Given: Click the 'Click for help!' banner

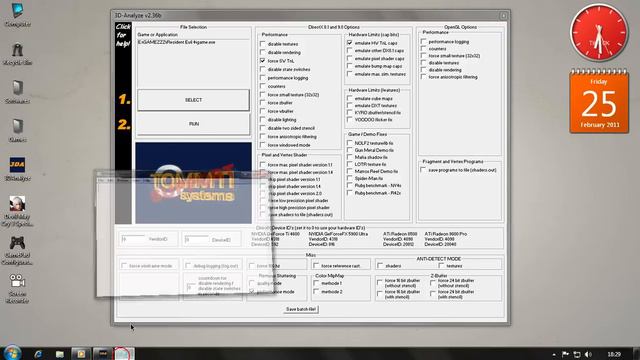Looking at the screenshot, I should point(123,35).
